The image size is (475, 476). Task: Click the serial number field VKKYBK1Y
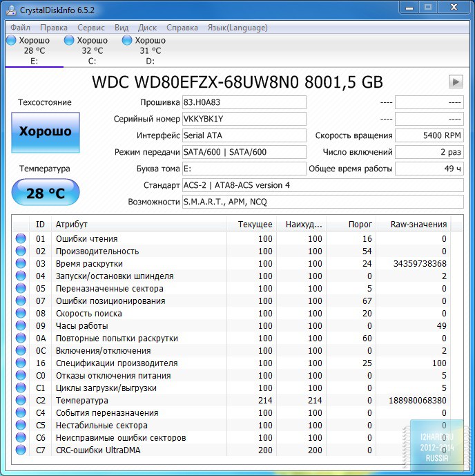[244, 119]
